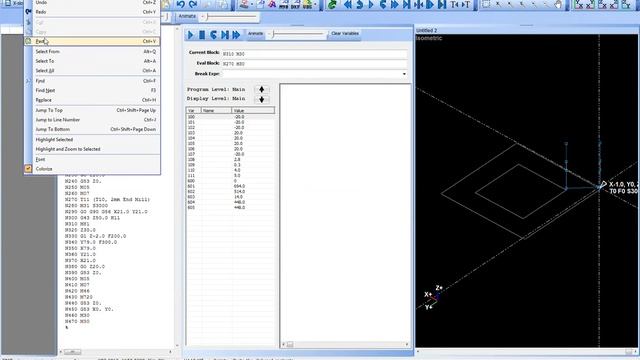The image size is (640, 360).
Task: Click the expression pane horizontal scrollbar
Action: pyautogui.click(x=345, y=344)
